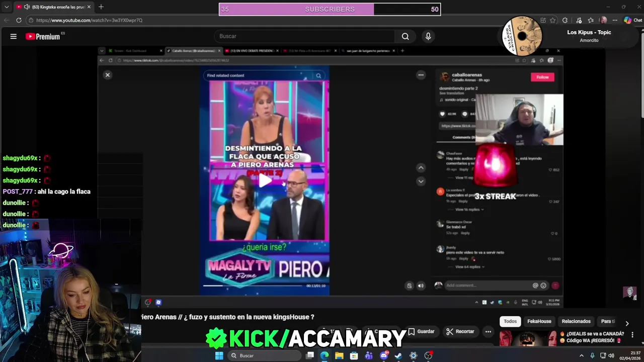Open File Explorer from the taskbar
Image resolution: width=644 pixels, height=362 pixels.
[x=339, y=355]
